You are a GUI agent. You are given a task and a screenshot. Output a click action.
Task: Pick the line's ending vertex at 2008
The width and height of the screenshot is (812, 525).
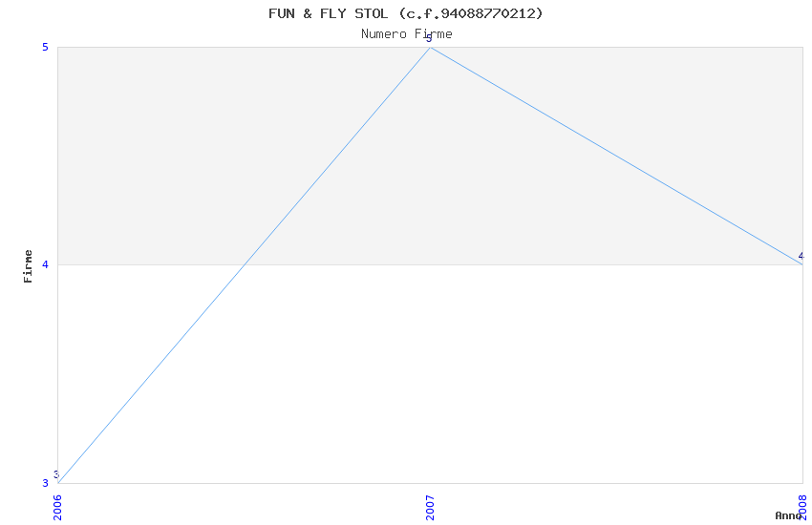tap(802, 264)
